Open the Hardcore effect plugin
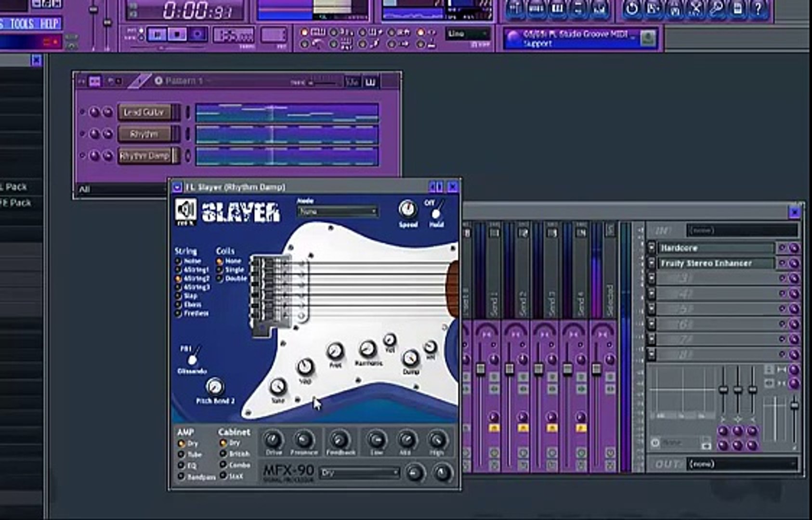Viewport: 812px width, 520px height. click(716, 248)
